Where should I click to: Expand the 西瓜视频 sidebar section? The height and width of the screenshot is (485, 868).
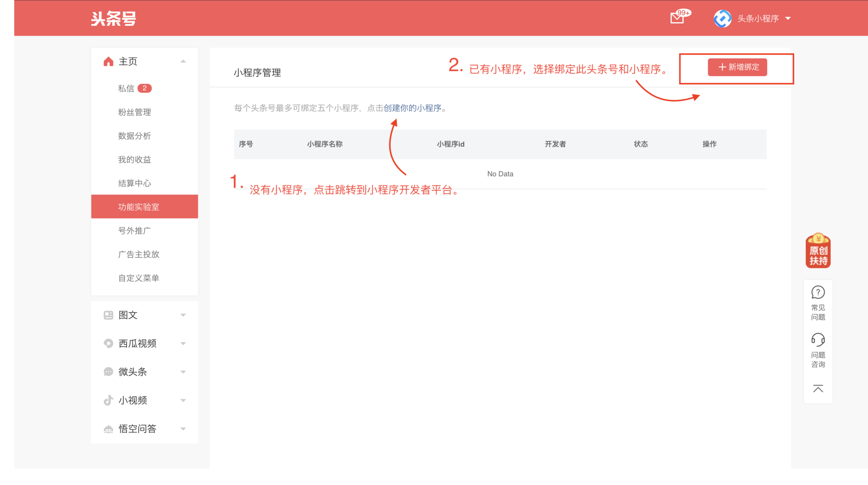coord(183,344)
